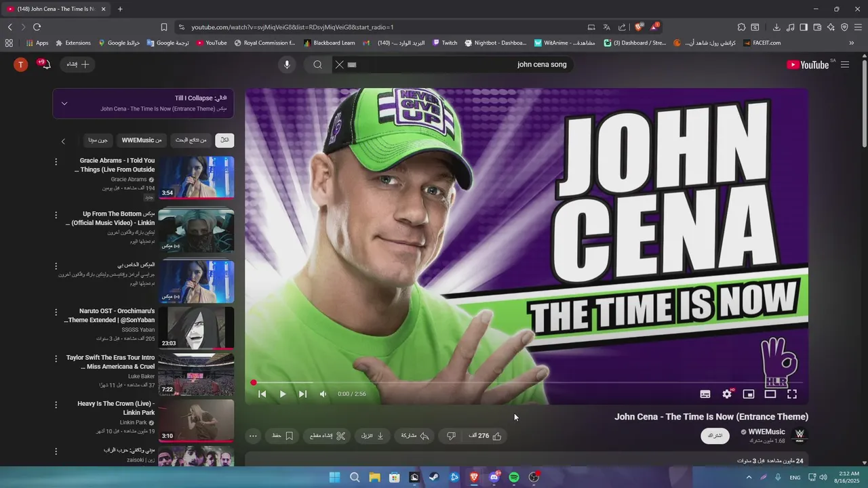868x488 pixels.
Task: Reload the page in browser toolbar
Action: tap(37, 27)
